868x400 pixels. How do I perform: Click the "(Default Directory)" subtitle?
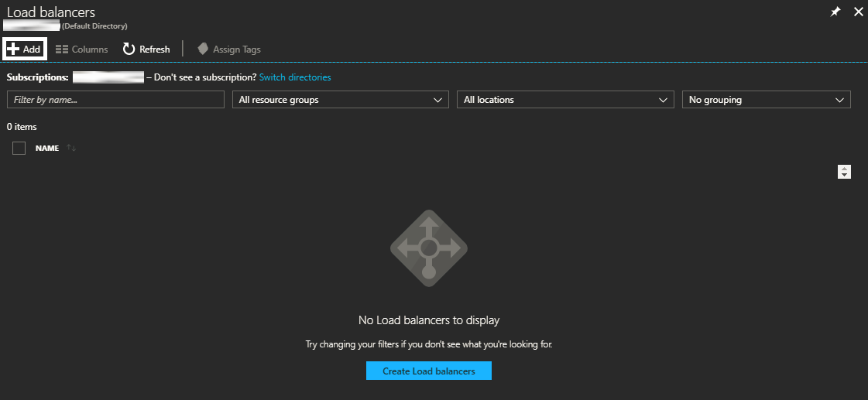pyautogui.click(x=94, y=26)
